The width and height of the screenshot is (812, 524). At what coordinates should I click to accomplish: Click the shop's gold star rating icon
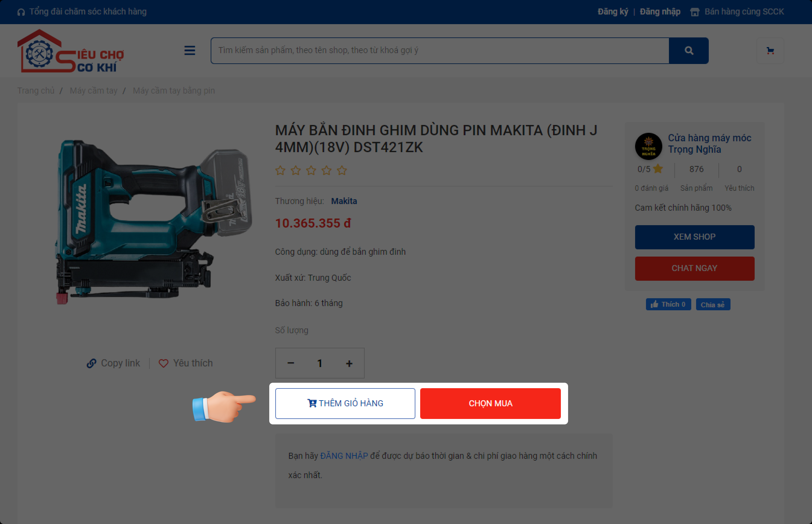[x=658, y=169]
